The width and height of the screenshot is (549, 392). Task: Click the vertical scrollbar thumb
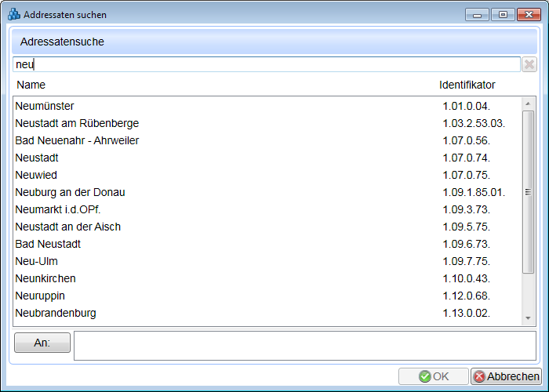click(x=528, y=192)
